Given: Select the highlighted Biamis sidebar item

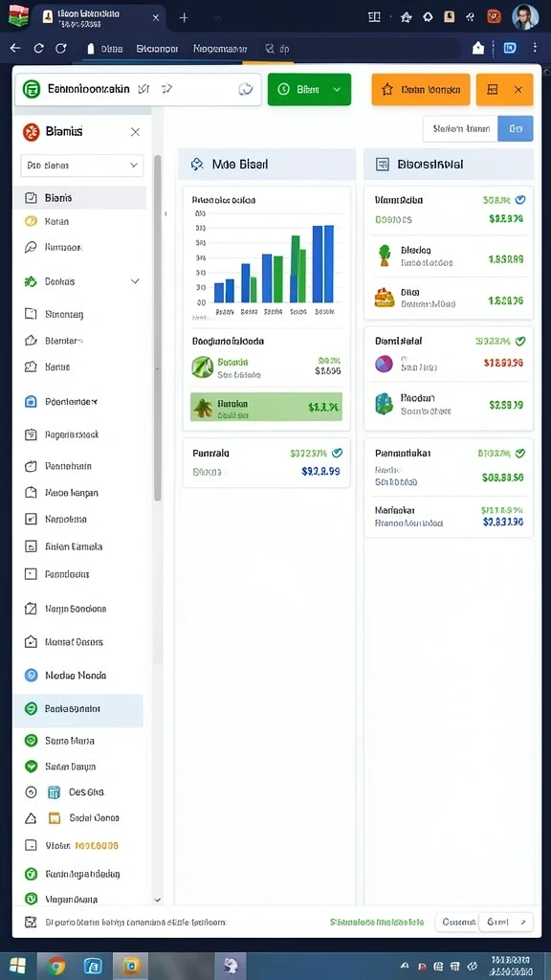Looking at the screenshot, I should (80, 197).
